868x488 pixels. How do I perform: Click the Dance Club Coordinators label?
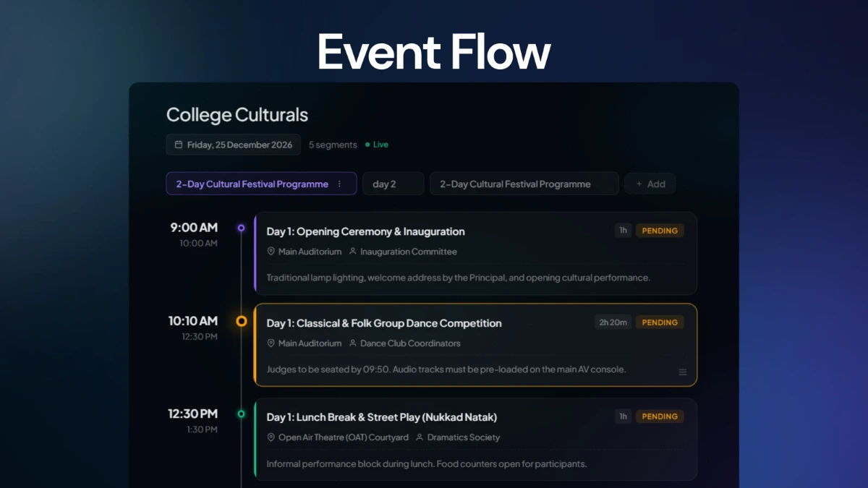point(410,343)
